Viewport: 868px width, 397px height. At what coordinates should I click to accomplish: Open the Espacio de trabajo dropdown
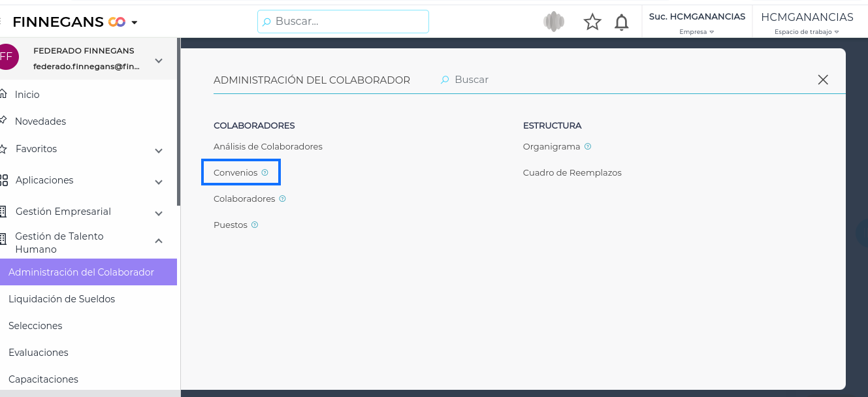point(807,22)
